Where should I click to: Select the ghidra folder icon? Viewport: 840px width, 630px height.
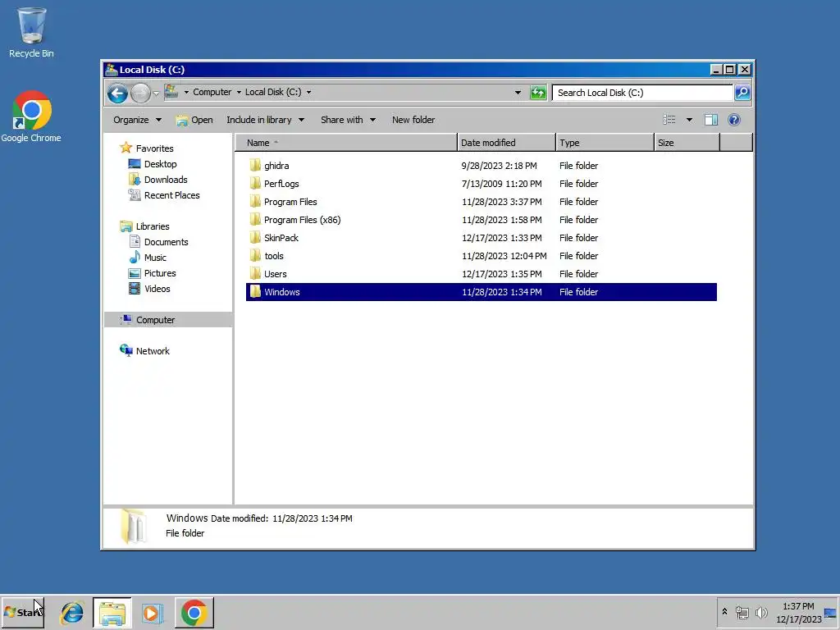pyautogui.click(x=255, y=166)
